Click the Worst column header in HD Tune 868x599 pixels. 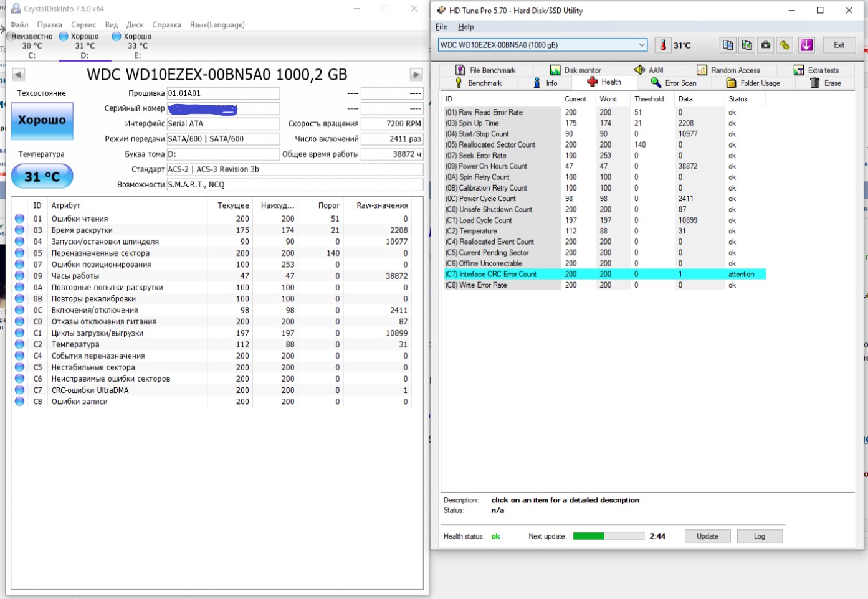608,99
